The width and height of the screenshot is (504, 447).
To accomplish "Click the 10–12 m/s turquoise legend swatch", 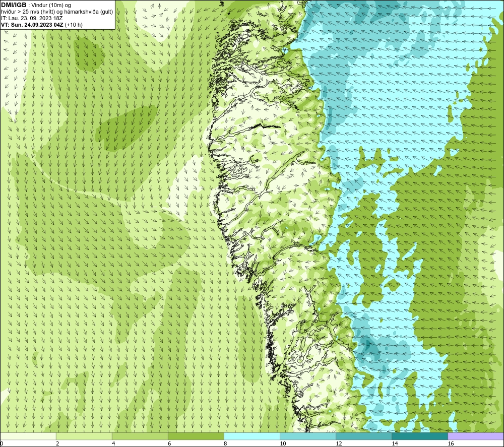I will click(308, 436).
